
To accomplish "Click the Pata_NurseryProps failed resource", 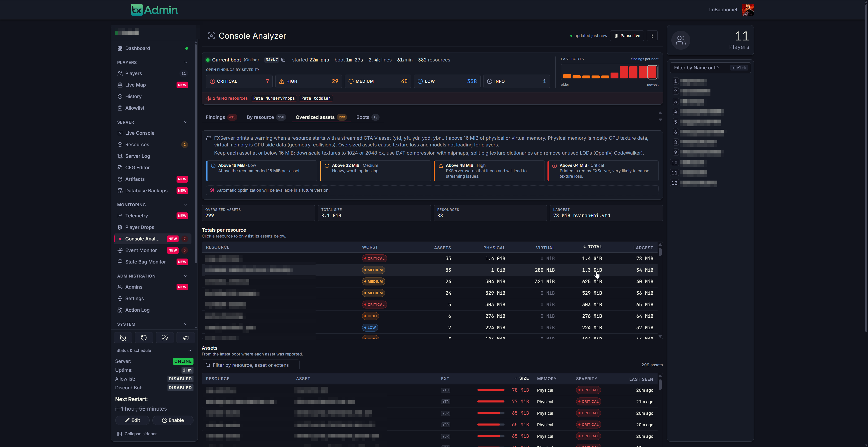I will (x=274, y=98).
